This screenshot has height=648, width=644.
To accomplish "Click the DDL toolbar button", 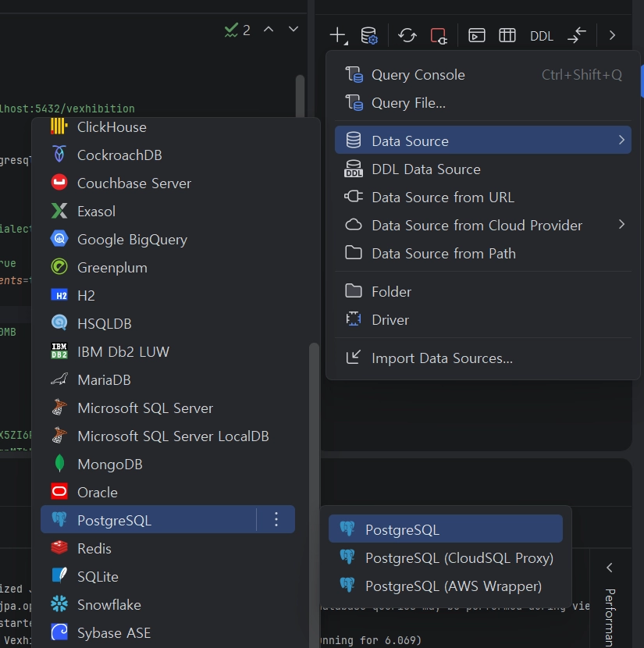I will pyautogui.click(x=542, y=37).
